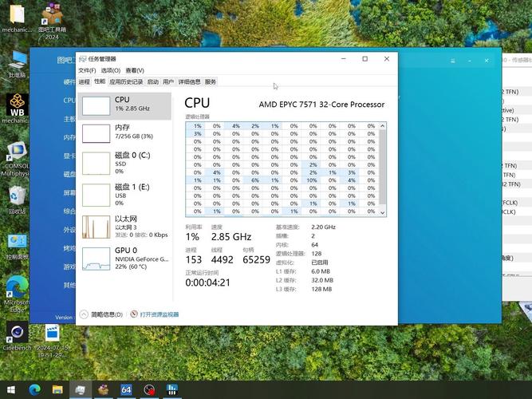Open the 控制面板 desktop icon

[x=17, y=247]
